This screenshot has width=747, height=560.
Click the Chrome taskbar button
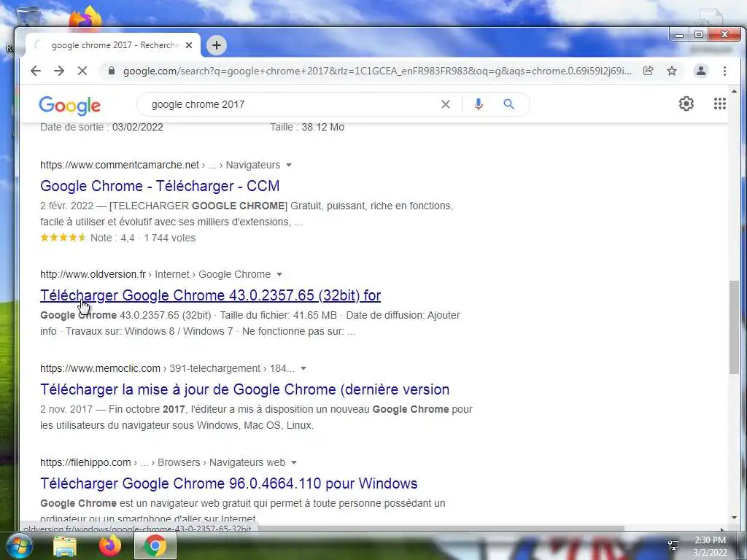coord(155,545)
